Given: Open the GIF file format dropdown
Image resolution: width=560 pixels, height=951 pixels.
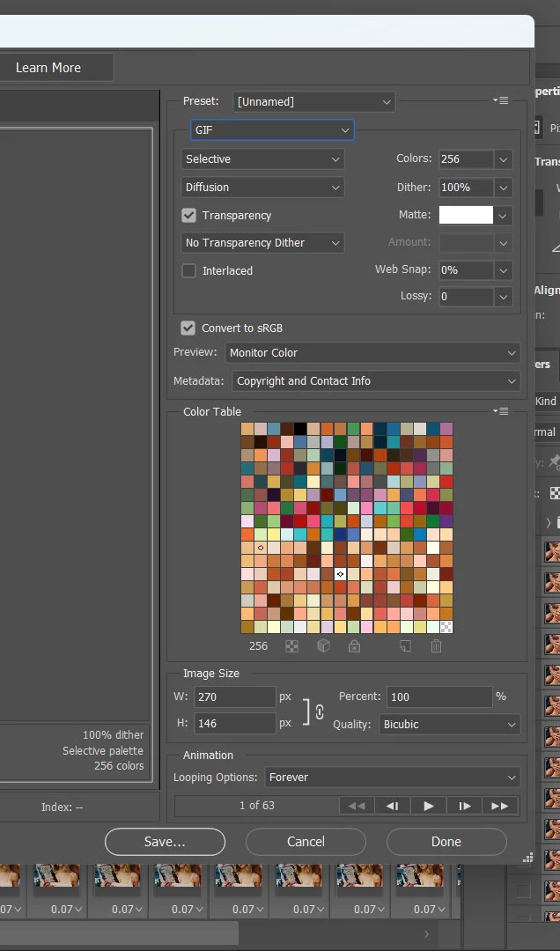Looking at the screenshot, I should pos(272,130).
